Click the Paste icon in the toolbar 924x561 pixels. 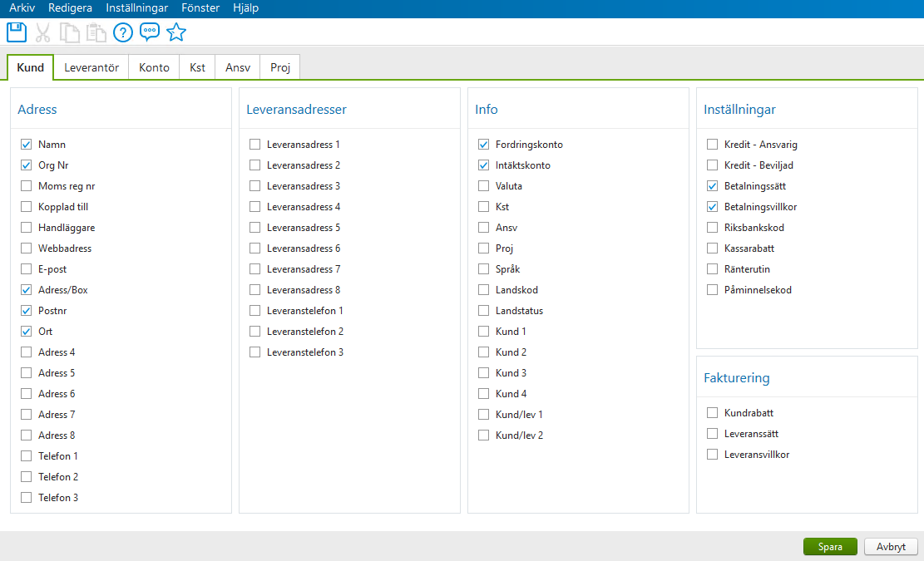96,32
